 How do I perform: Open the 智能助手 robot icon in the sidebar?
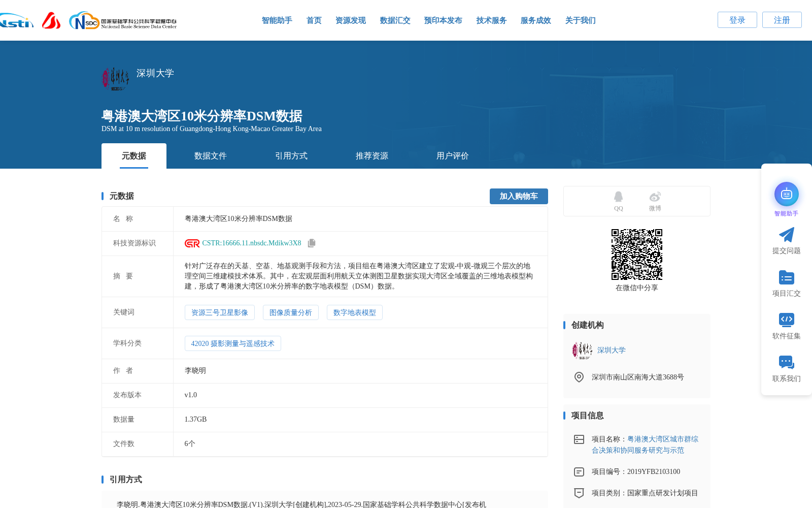[787, 194]
